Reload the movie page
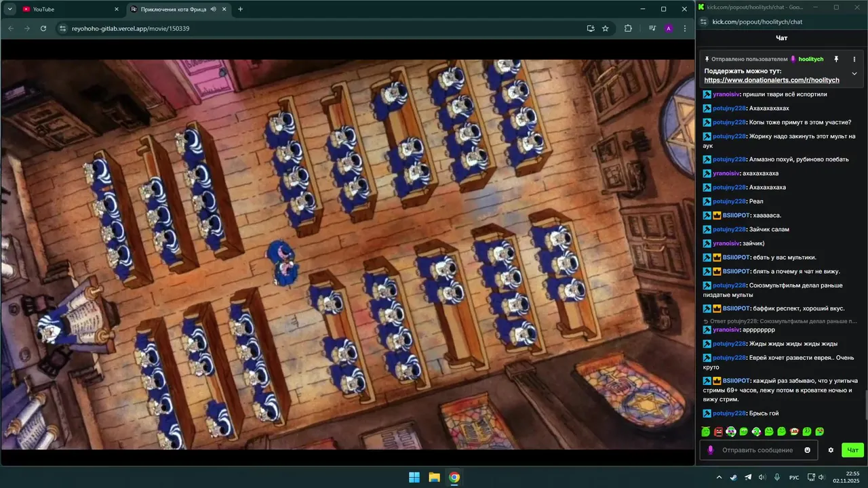Viewport: 868px width, 488px height. coord(43,28)
